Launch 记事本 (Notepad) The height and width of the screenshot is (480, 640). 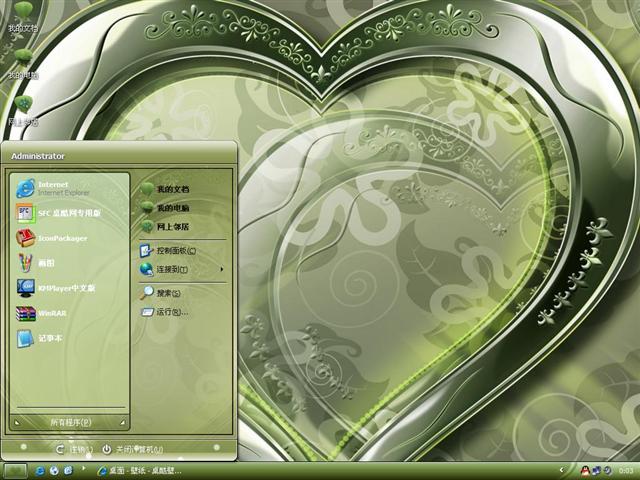coord(50,338)
